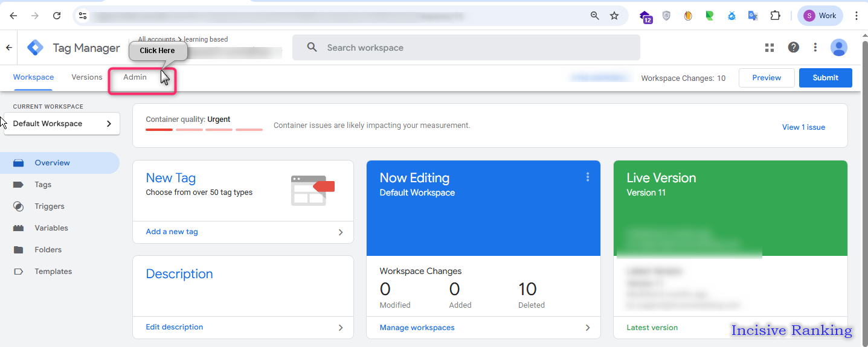Image resolution: width=868 pixels, height=347 pixels.
Task: Open the Help question mark icon
Action: click(794, 47)
